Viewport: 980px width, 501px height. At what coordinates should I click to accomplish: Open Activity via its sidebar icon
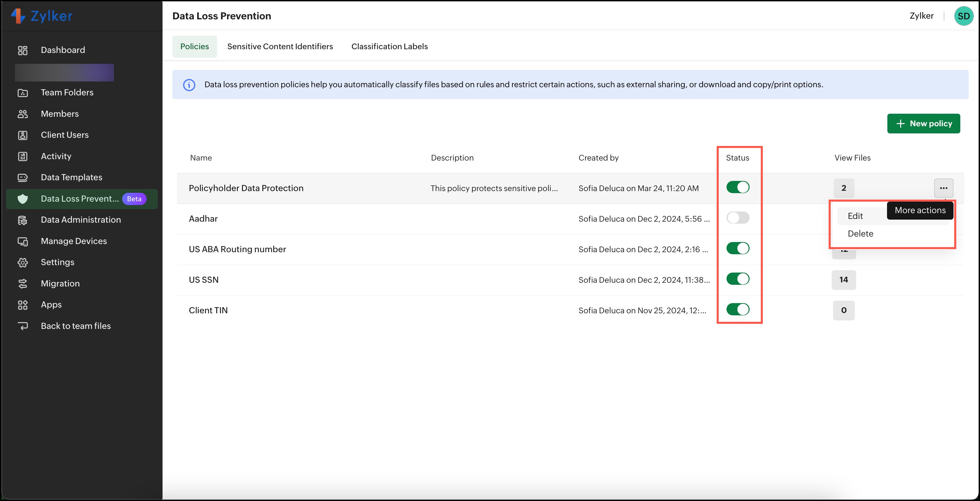tap(23, 156)
